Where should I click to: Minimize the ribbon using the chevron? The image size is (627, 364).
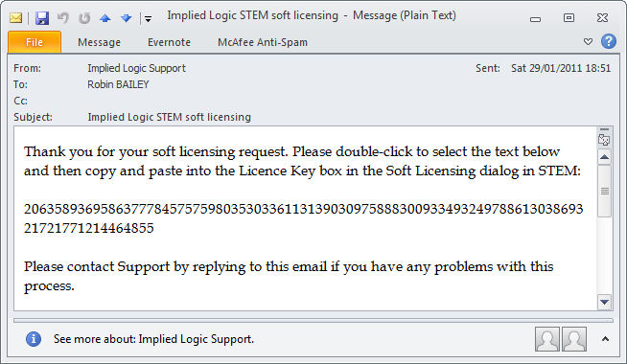(588, 41)
